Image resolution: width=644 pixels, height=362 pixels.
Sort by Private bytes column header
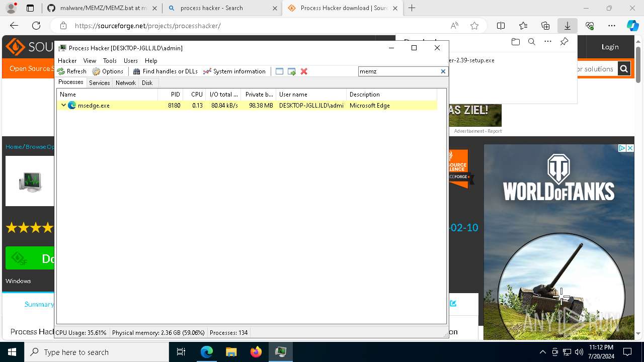(259, 94)
